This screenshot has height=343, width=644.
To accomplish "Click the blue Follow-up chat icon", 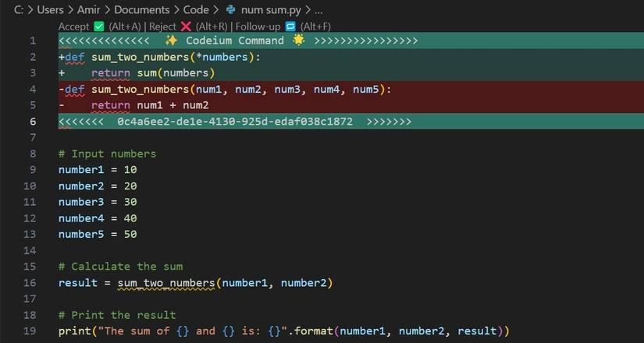I will coord(290,27).
